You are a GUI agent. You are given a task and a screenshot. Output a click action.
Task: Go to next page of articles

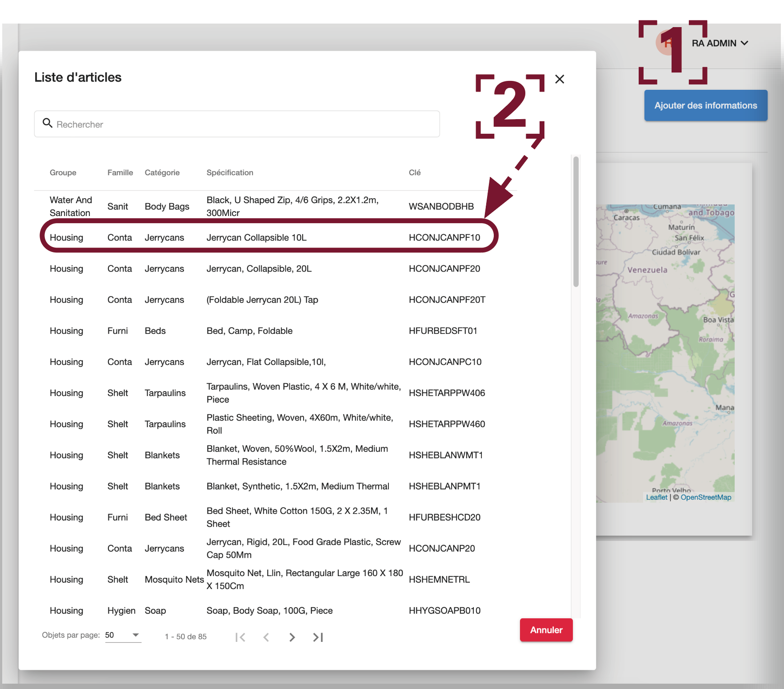click(x=292, y=637)
